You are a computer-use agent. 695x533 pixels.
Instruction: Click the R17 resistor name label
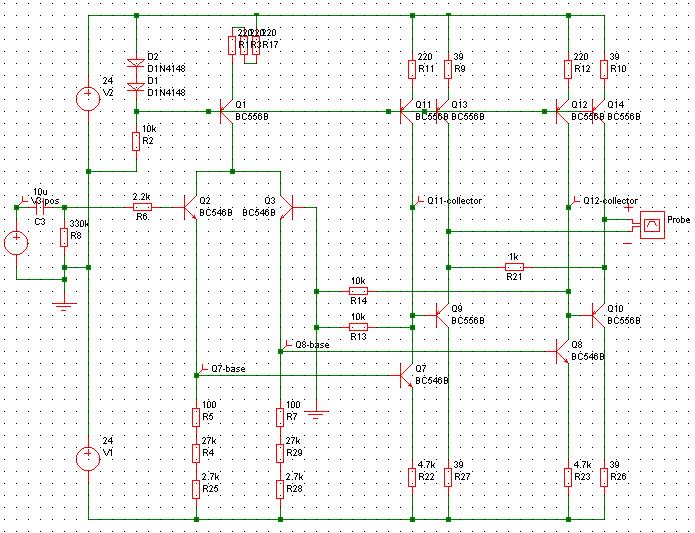(270, 45)
